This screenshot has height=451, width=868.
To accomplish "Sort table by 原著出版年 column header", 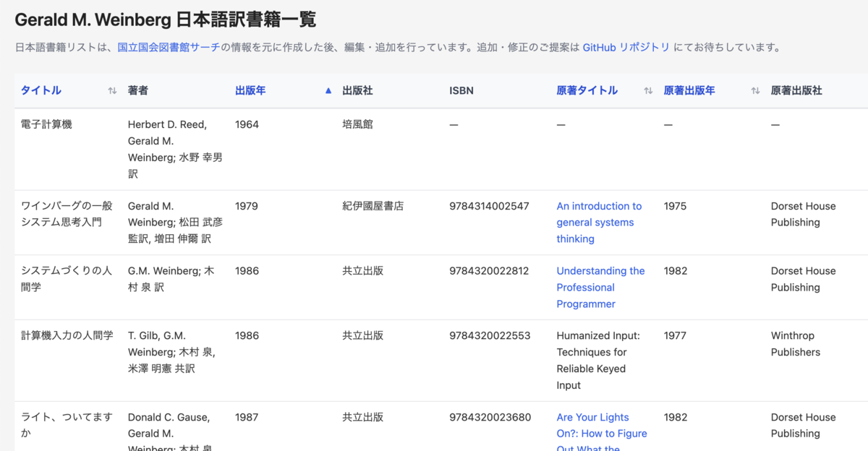I will 689,91.
